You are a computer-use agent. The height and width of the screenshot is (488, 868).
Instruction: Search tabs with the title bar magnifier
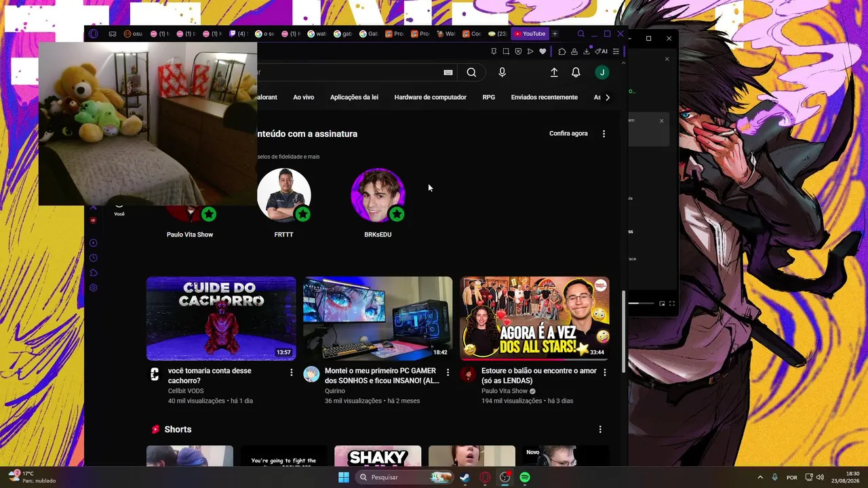click(x=581, y=34)
